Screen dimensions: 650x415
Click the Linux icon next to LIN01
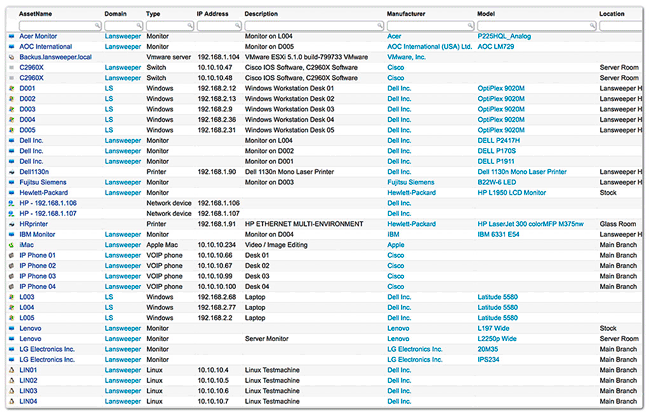(x=9, y=370)
